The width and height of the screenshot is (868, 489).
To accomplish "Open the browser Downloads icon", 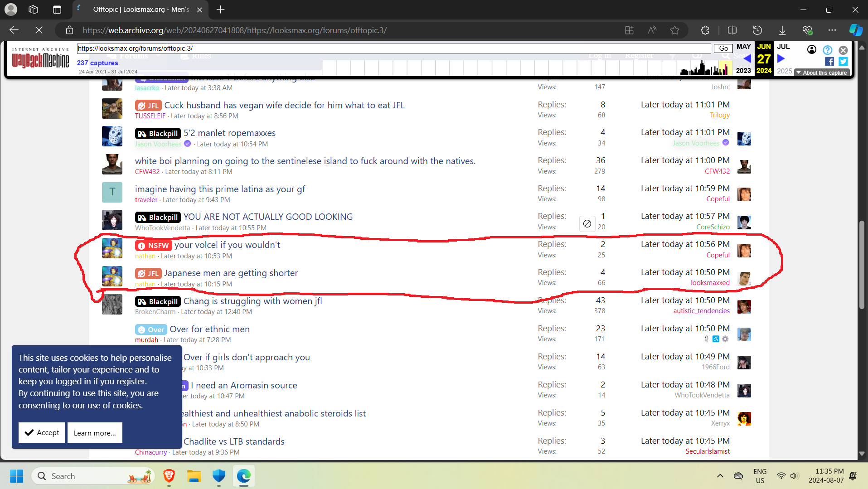I will click(x=782, y=30).
